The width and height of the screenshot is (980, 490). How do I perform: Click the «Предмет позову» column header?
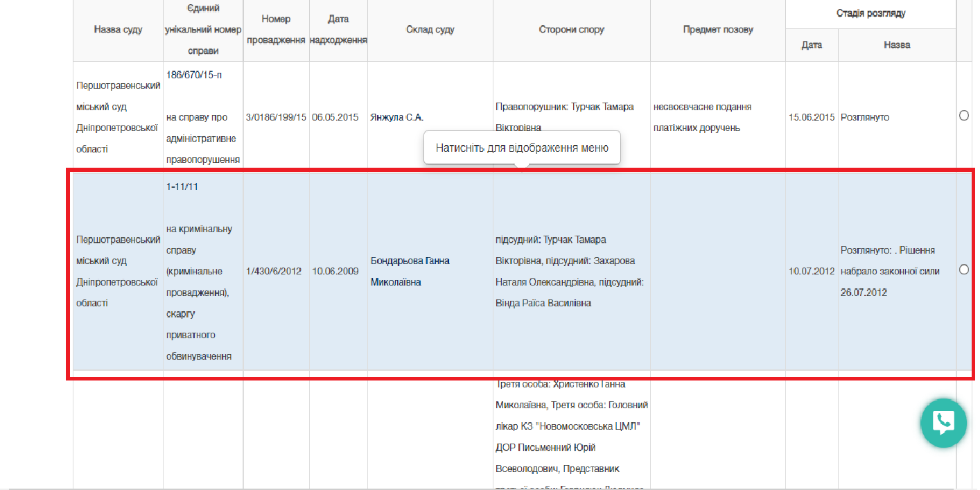717,30
